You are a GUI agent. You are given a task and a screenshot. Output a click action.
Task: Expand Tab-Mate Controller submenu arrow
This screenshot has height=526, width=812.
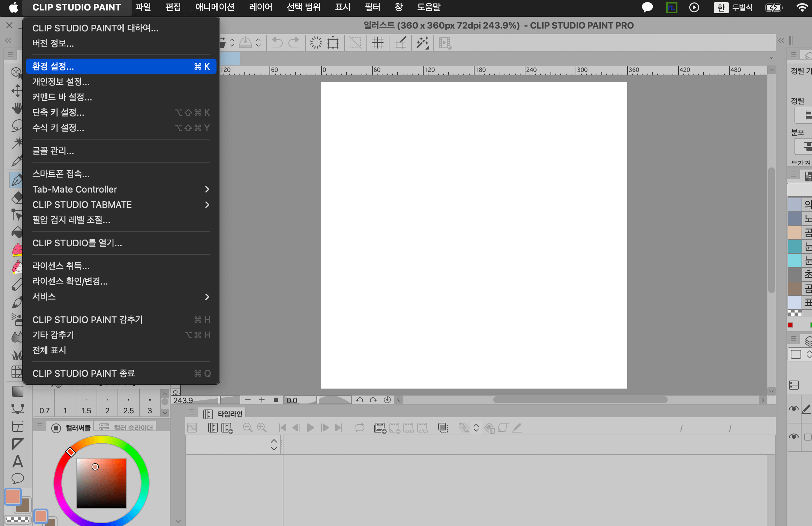pyautogui.click(x=207, y=189)
